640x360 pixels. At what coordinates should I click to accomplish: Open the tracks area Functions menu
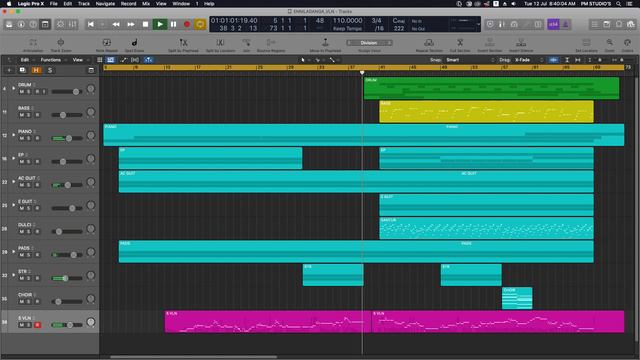[x=51, y=60]
